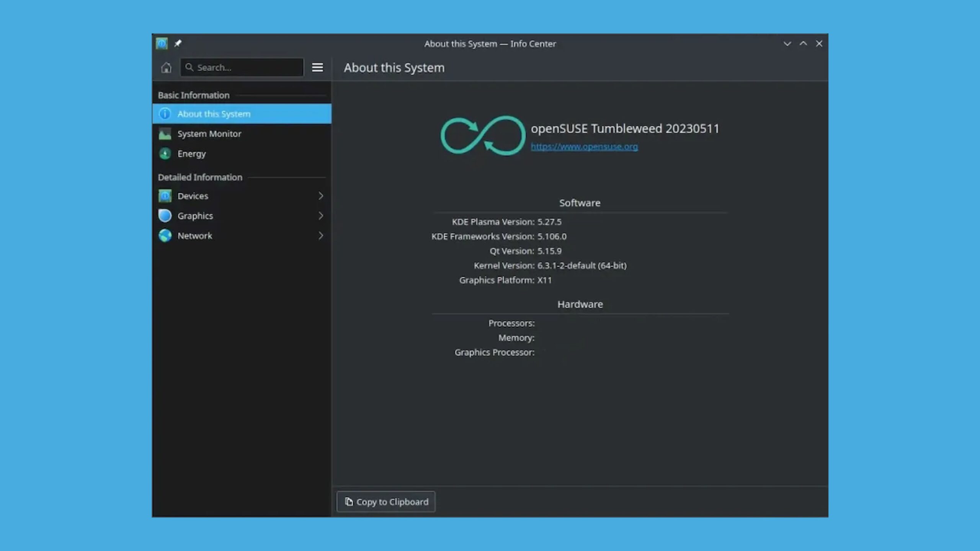Select Qt Version 5.15.9 value
980x551 pixels.
click(549, 251)
